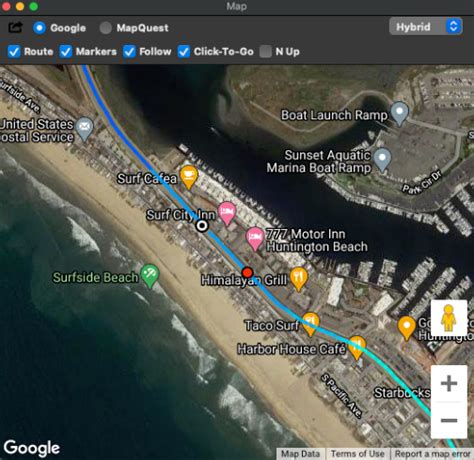474x460 pixels.
Task: Click the 777 Motor Inn lodging pin
Action: [255, 238]
